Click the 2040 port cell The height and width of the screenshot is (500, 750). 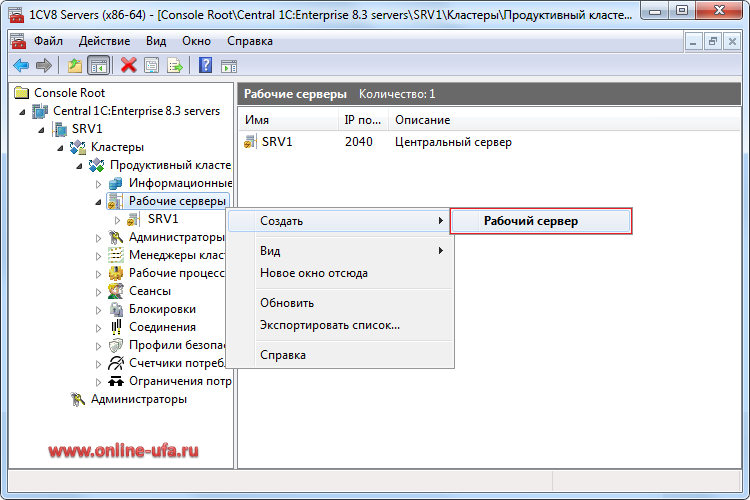click(359, 142)
